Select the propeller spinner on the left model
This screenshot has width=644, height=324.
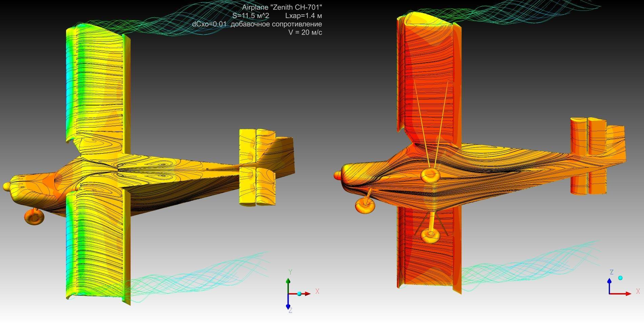[6, 186]
